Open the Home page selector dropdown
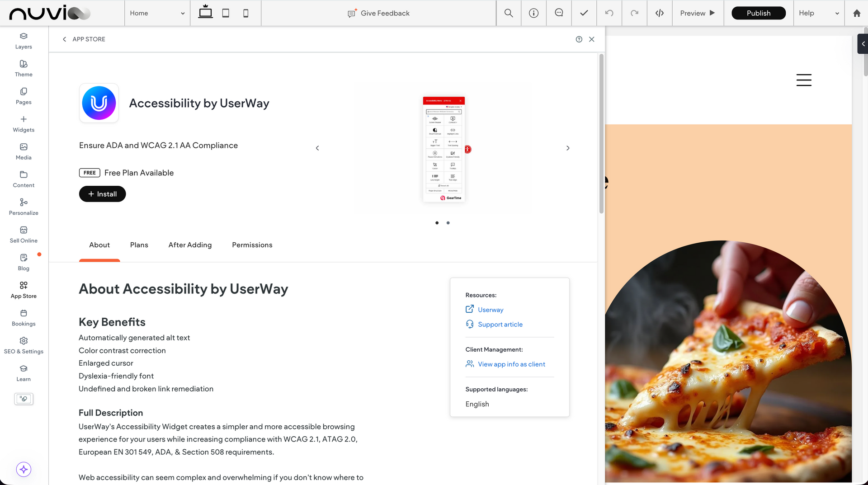 pyautogui.click(x=157, y=13)
